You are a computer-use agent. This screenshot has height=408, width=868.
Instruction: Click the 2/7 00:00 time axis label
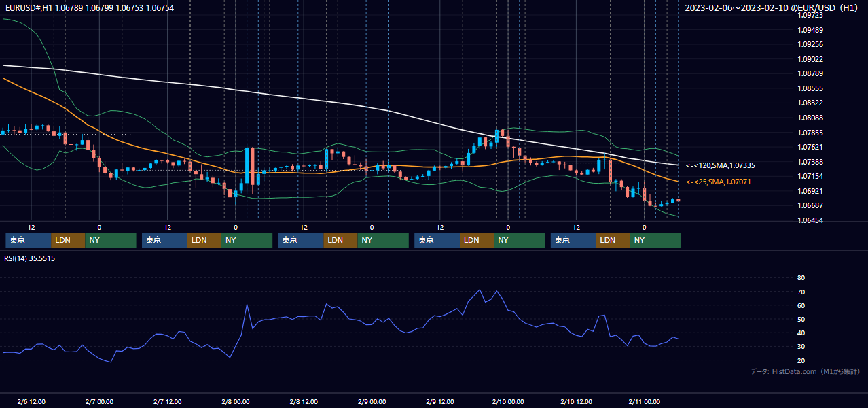[99, 401]
